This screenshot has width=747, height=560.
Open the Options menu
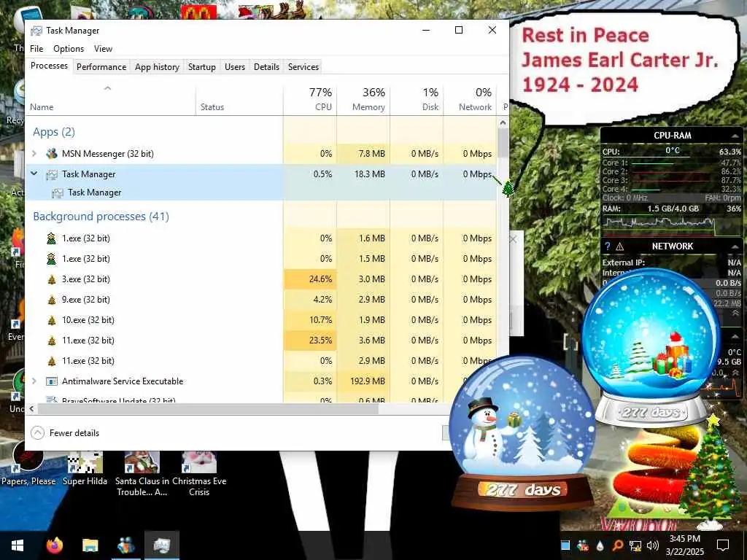[69, 49]
